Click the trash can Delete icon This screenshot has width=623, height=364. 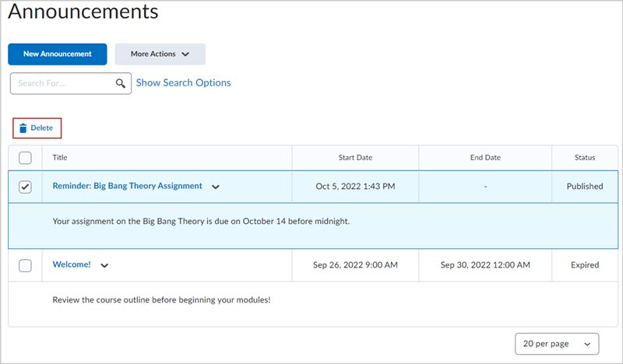23,128
